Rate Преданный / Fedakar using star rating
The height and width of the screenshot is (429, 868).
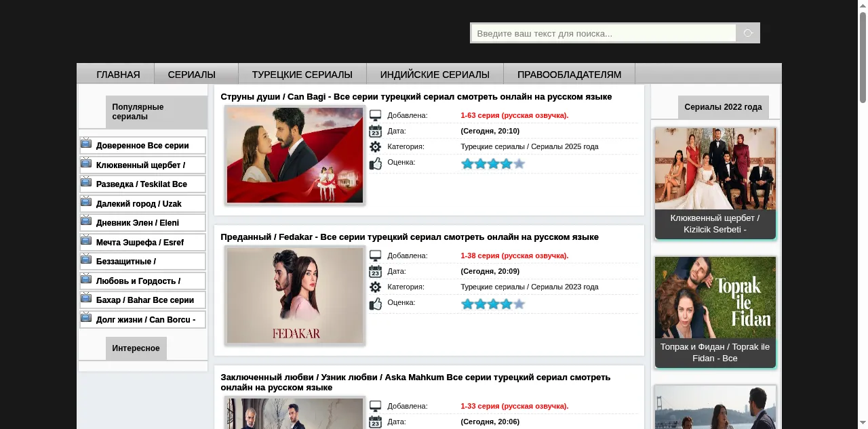(493, 304)
